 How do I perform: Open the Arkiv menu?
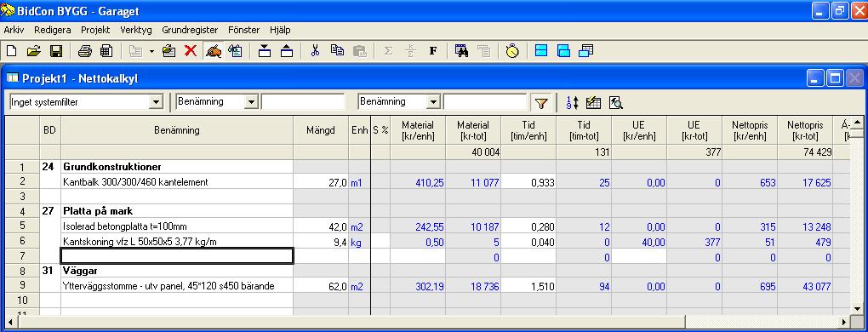(14, 30)
